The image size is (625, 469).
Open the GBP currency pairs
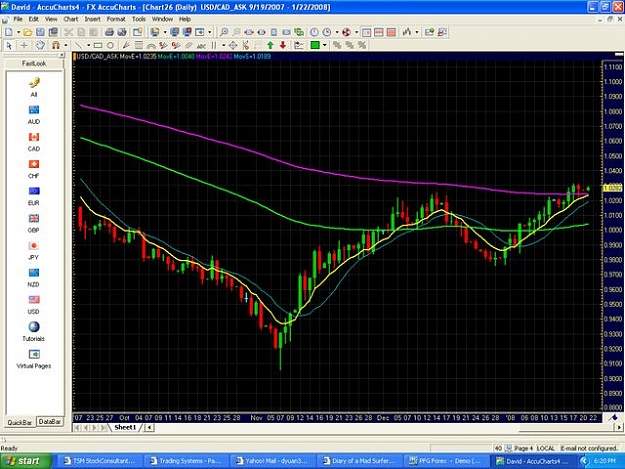[34, 223]
